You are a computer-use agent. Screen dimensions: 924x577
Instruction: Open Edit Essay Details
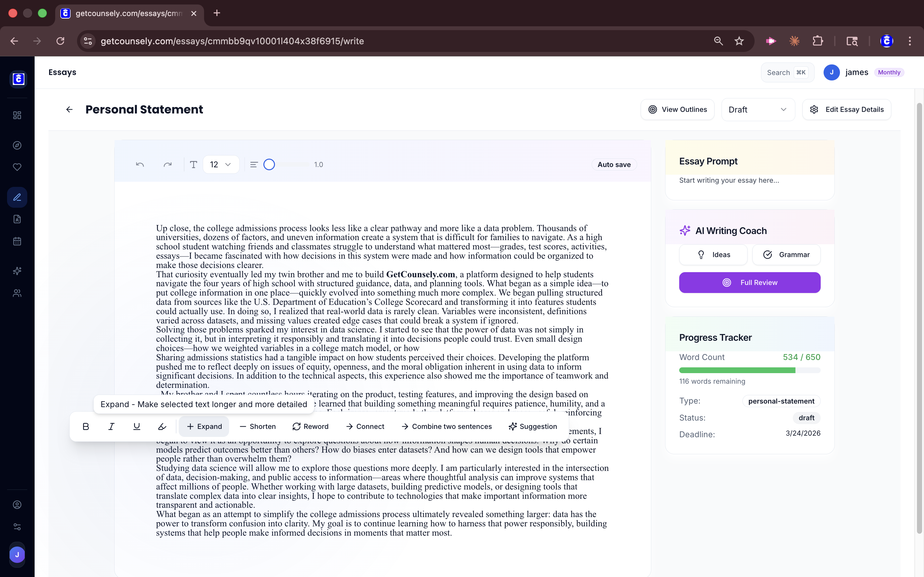[846, 110]
